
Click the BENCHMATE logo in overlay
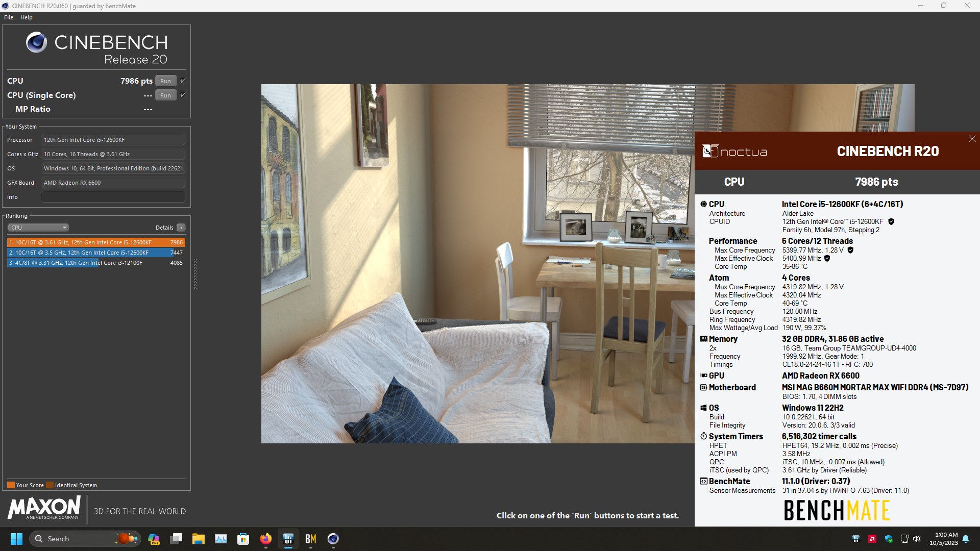click(x=837, y=510)
